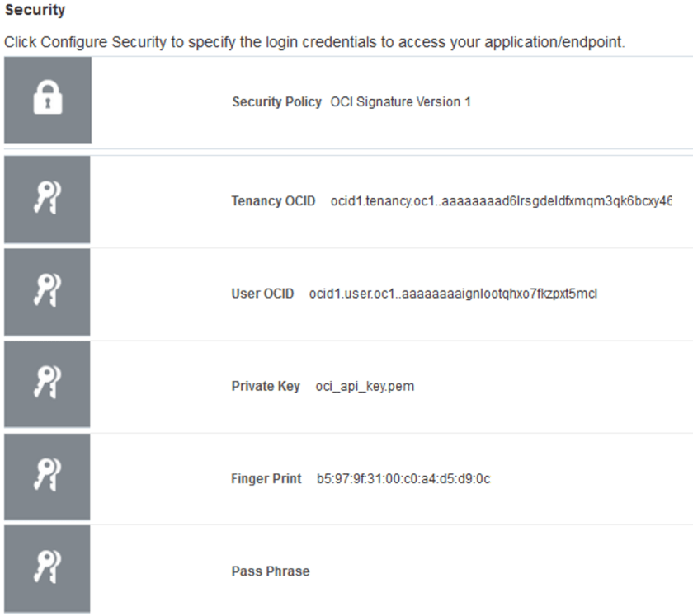Select the Pass Phrase key icon
Screen dimensions: 693x616
click(x=47, y=571)
